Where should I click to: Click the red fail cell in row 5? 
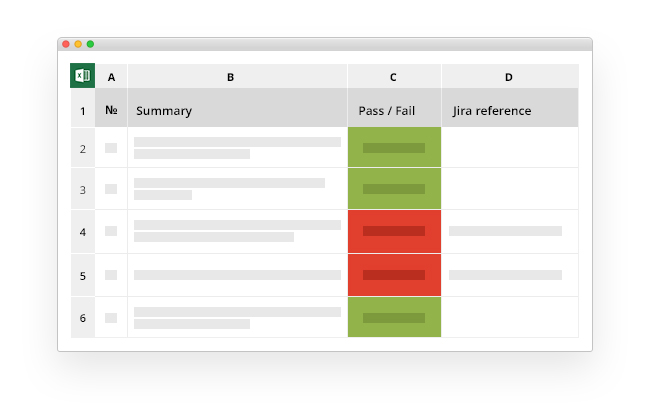pyautogui.click(x=394, y=275)
